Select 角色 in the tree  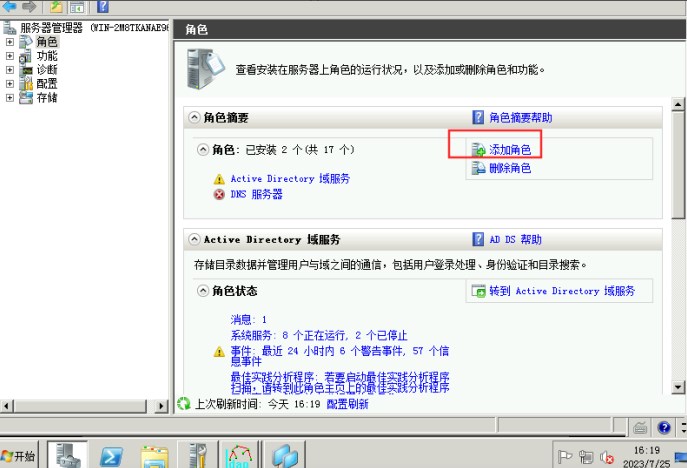pos(46,42)
